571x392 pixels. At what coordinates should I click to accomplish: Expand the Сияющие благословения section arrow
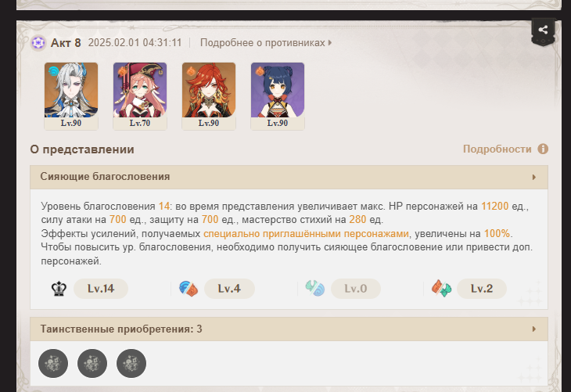[534, 177]
